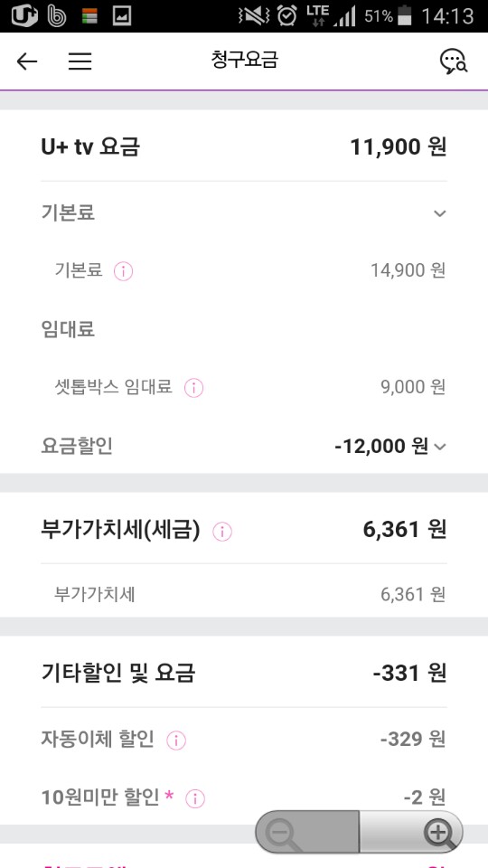Go back using the left arrow icon
The height and width of the screenshot is (868, 488).
click(26, 61)
